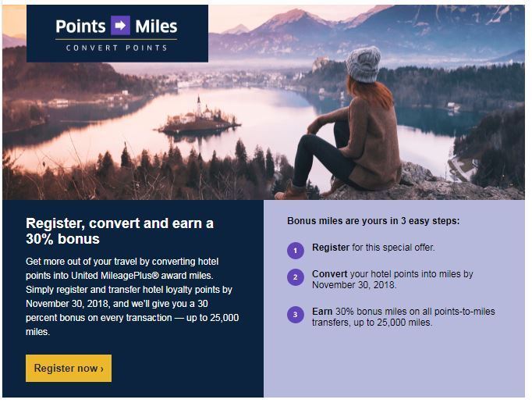
Task: Click the purple arrow icon in the logo
Action: click(120, 26)
